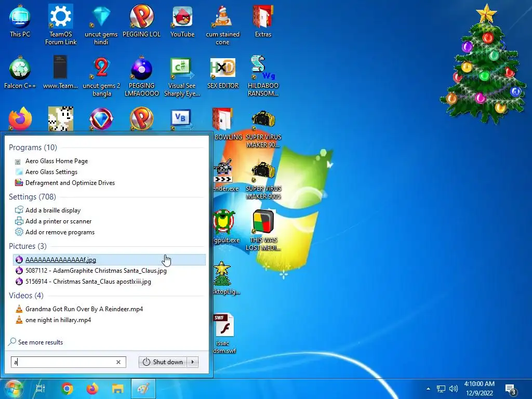This screenshot has height=399, width=532.
Task: Open the Programs (10) results header
Action: coord(33,148)
